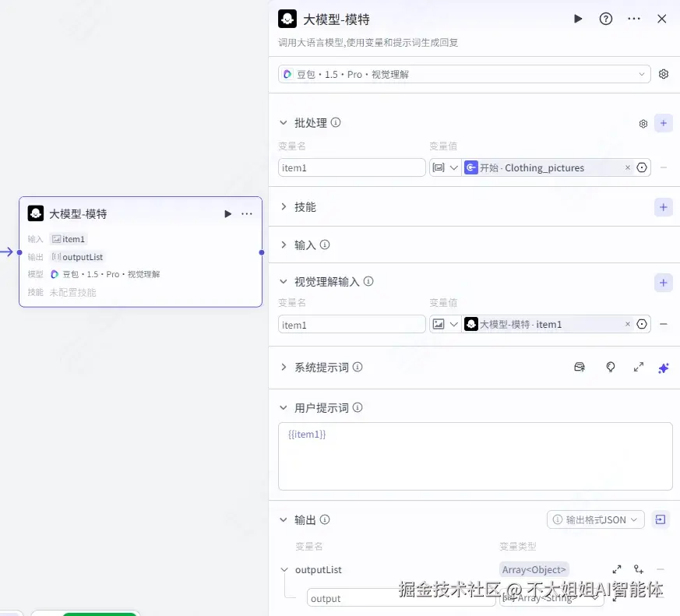680x616 pixels.
Task: Open the canvas node's three-dot menu
Action: pos(247,213)
